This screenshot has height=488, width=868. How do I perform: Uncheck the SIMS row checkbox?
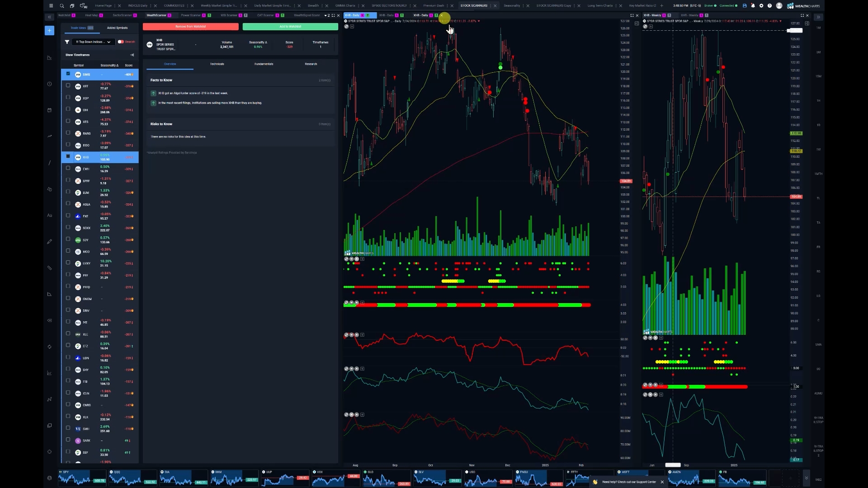pyautogui.click(x=68, y=74)
